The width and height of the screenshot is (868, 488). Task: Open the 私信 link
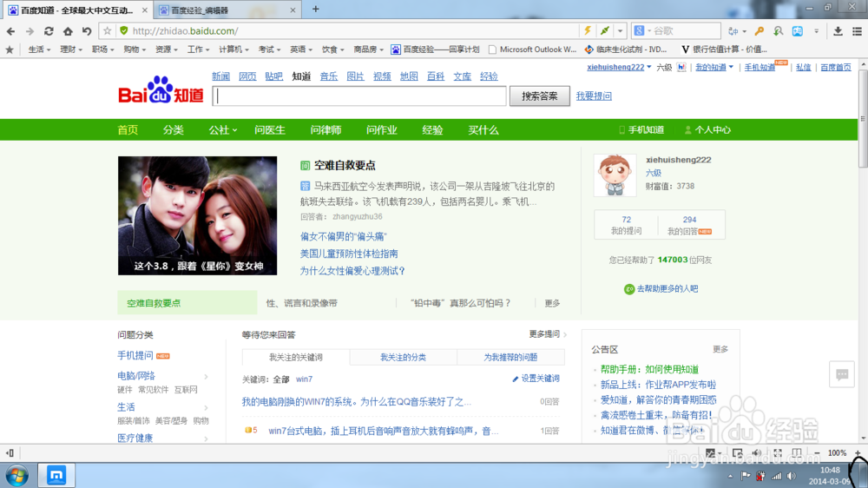pos(803,67)
